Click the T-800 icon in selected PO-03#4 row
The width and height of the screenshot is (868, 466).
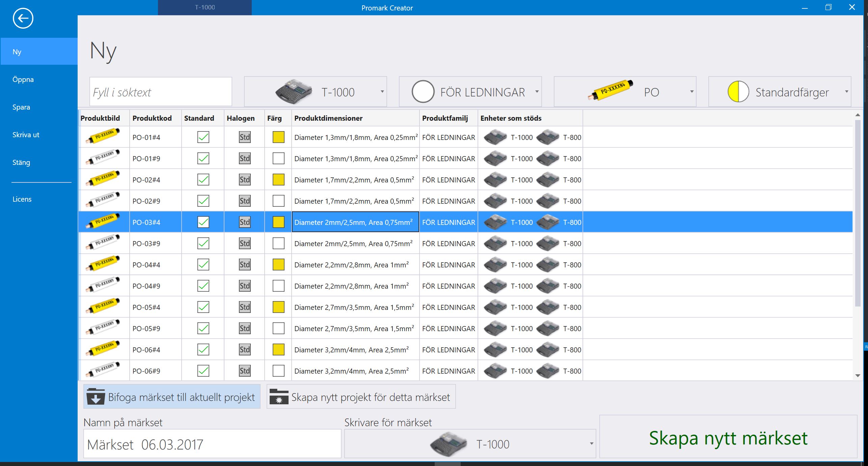pos(548,222)
